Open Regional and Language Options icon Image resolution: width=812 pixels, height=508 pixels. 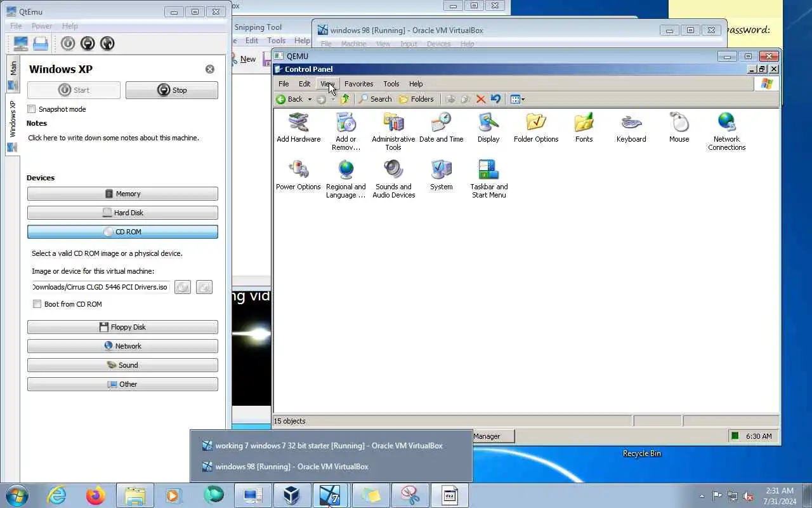pos(346,179)
